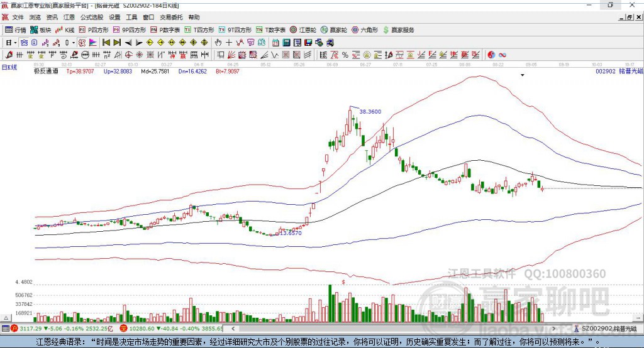
Task: Select the crosshair cursor tool
Action: [x=229, y=43]
